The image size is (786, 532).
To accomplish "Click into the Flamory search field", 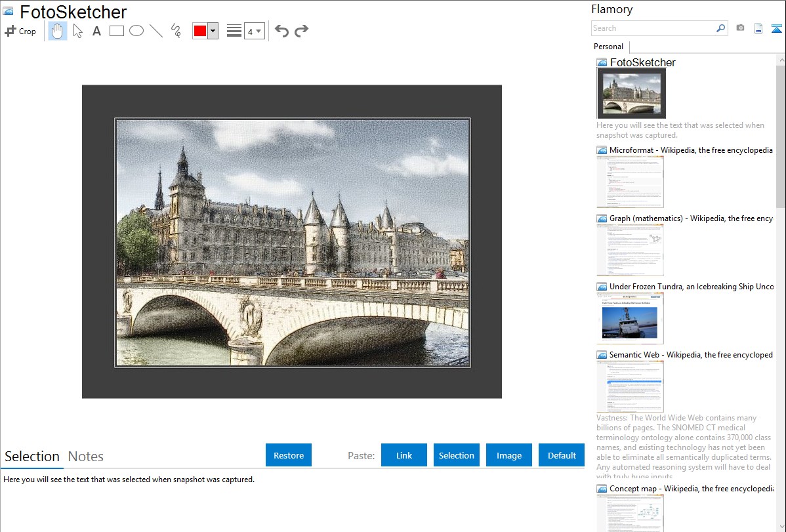I will tap(653, 28).
